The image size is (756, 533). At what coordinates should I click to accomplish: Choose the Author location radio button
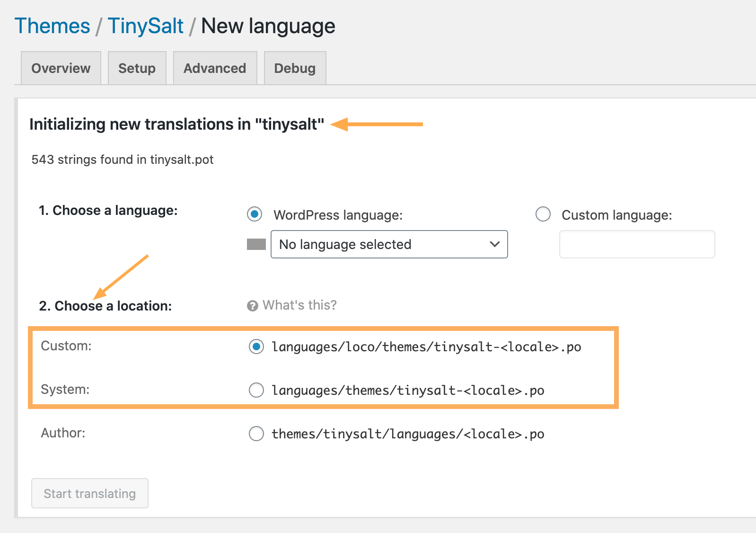click(256, 434)
